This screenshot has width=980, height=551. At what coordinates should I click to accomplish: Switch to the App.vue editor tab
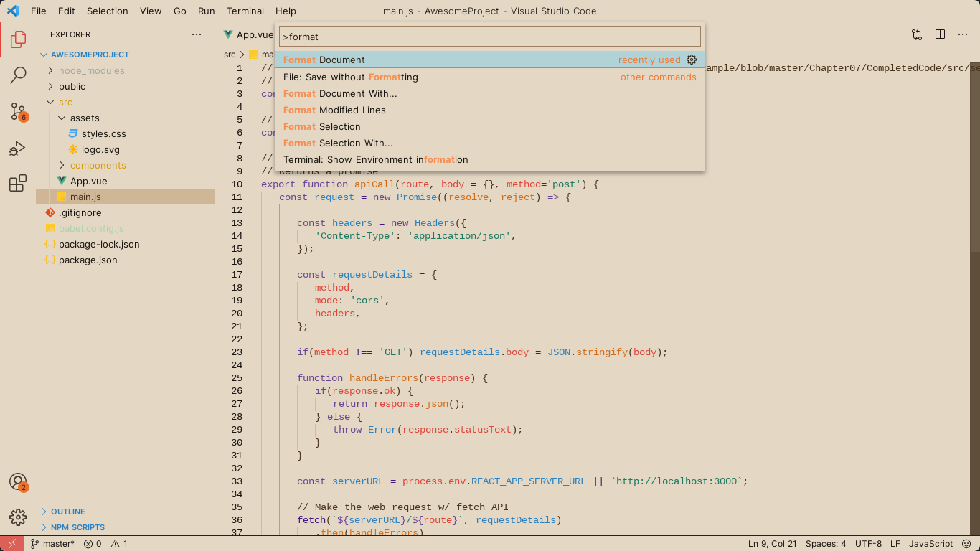248,34
